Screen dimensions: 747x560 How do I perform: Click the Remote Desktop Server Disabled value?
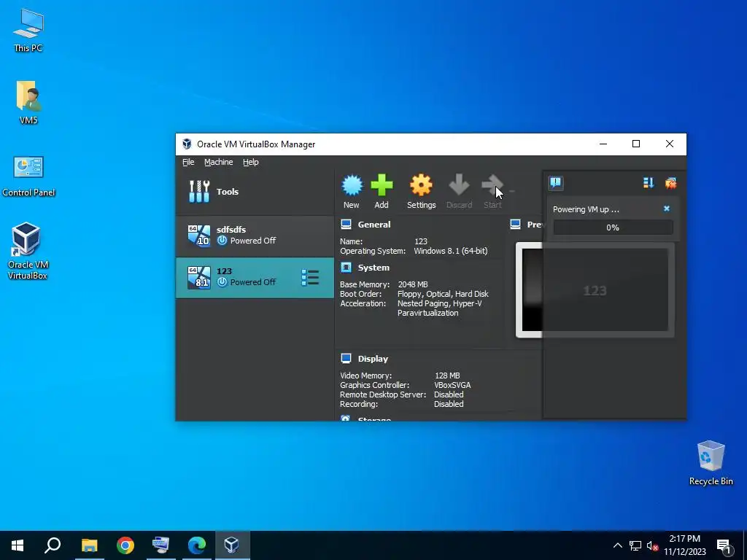[449, 394]
